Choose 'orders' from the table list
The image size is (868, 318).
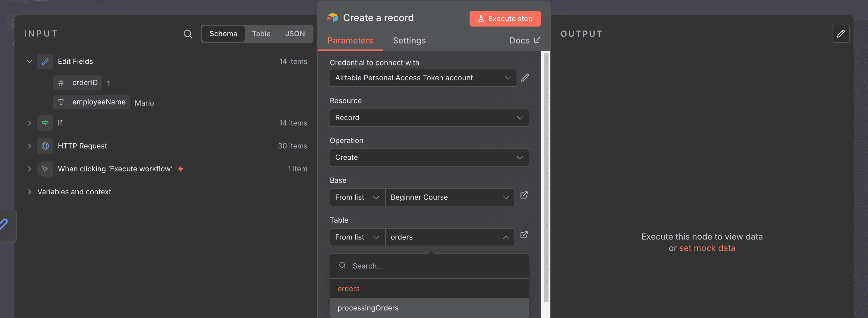[429, 289]
